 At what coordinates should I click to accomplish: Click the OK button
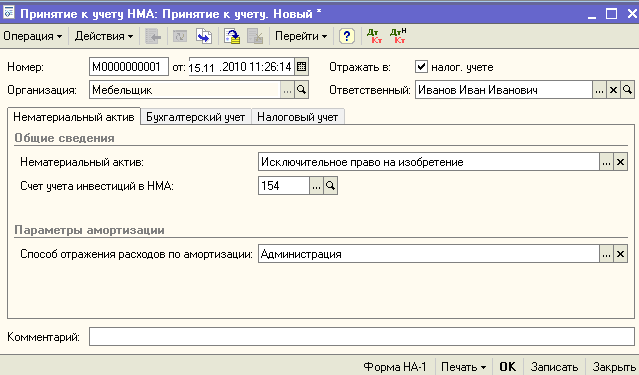coord(507,367)
